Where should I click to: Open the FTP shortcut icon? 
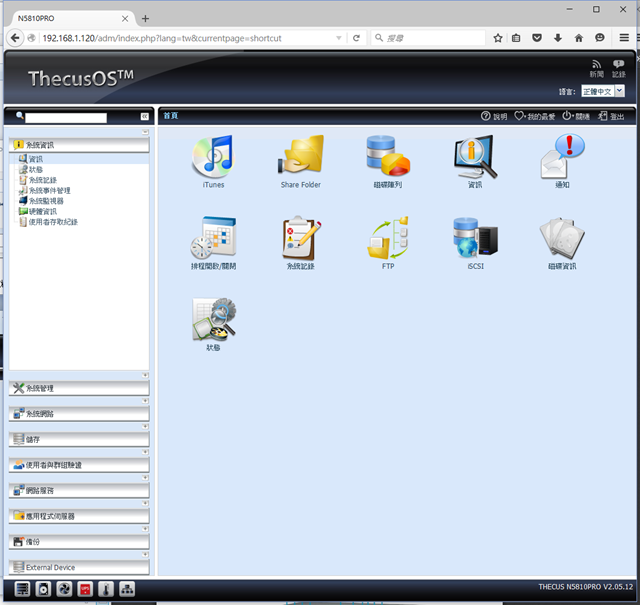388,238
